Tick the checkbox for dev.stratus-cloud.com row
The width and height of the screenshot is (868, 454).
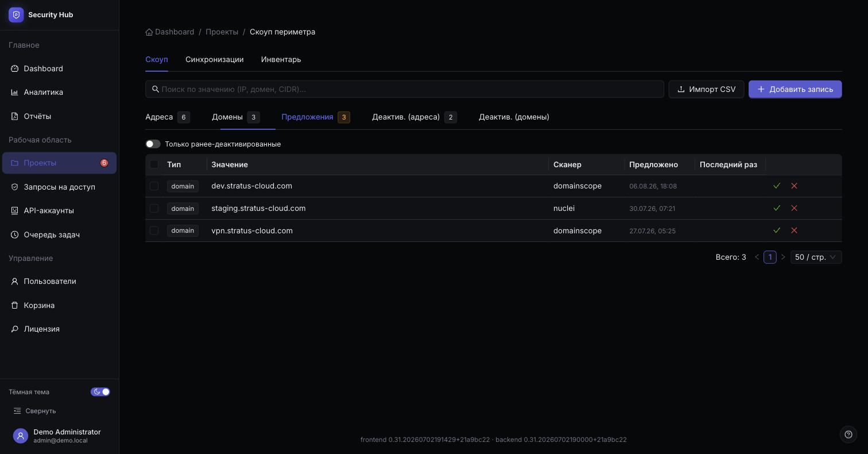pyautogui.click(x=154, y=186)
